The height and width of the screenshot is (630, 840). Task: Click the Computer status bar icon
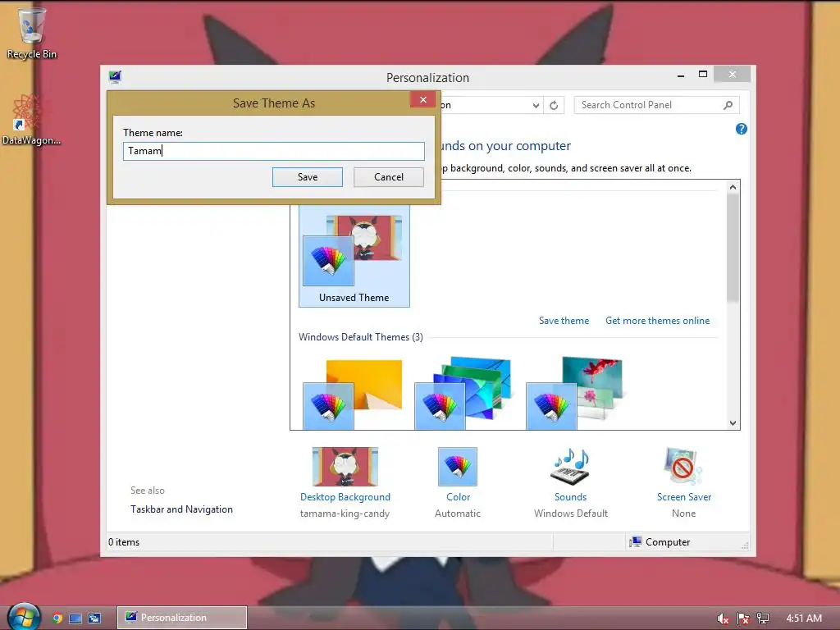pos(636,541)
